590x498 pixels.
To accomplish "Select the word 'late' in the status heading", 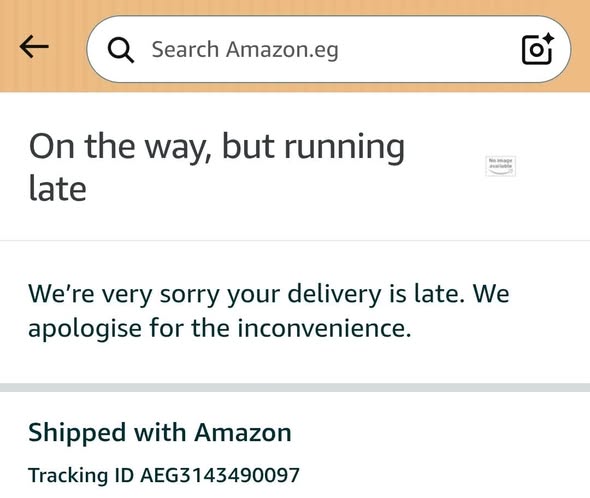I will point(58,188).
